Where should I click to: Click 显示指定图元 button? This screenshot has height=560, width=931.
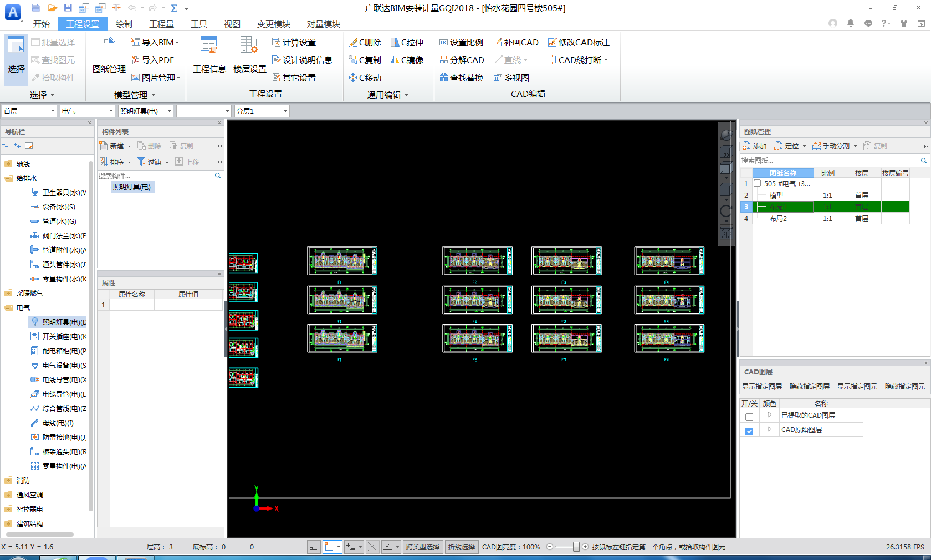click(857, 387)
